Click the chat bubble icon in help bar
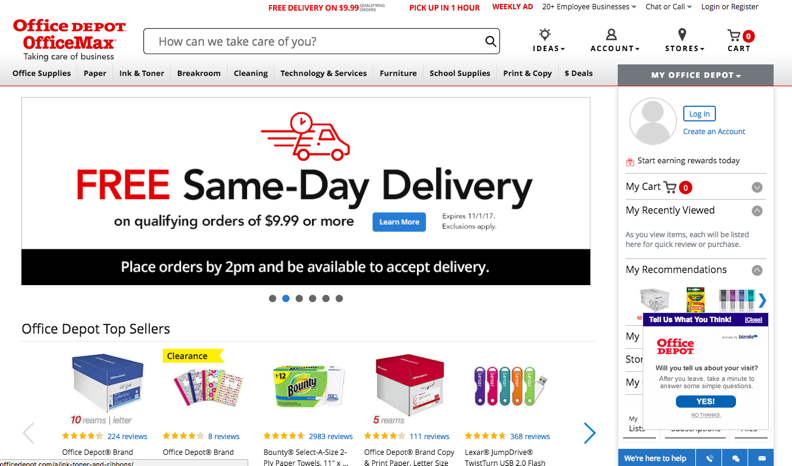The image size is (792, 466). (735, 458)
